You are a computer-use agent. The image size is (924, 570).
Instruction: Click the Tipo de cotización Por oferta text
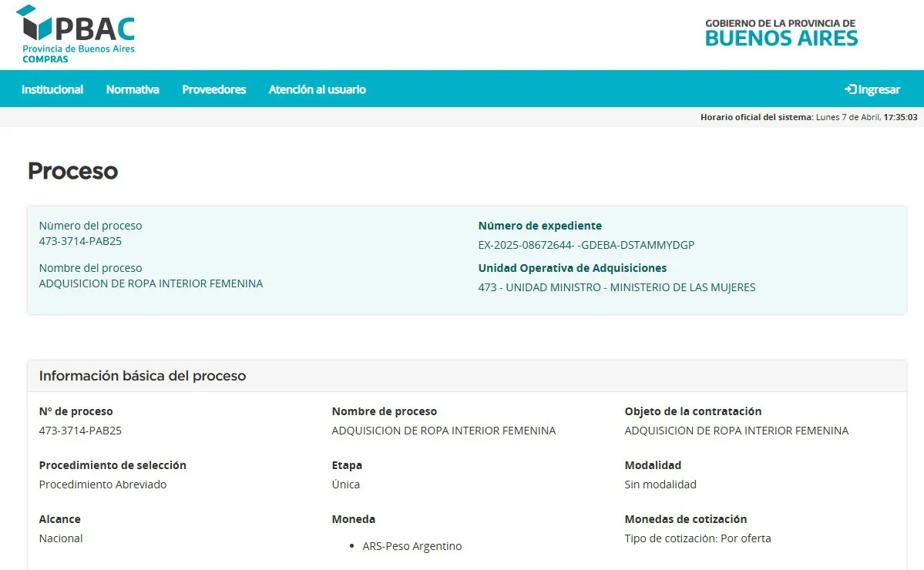tap(697, 538)
